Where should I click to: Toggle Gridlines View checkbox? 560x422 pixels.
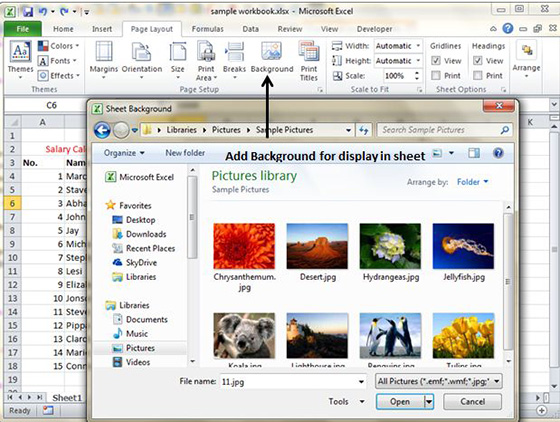[x=435, y=61]
